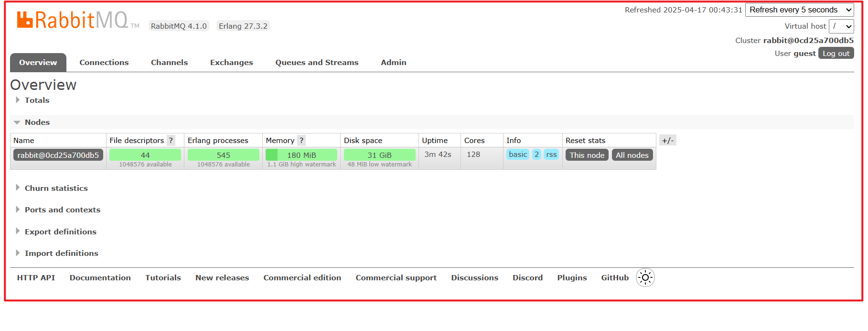The height and width of the screenshot is (331, 868).
Task: Open the Discussions link
Action: click(474, 277)
